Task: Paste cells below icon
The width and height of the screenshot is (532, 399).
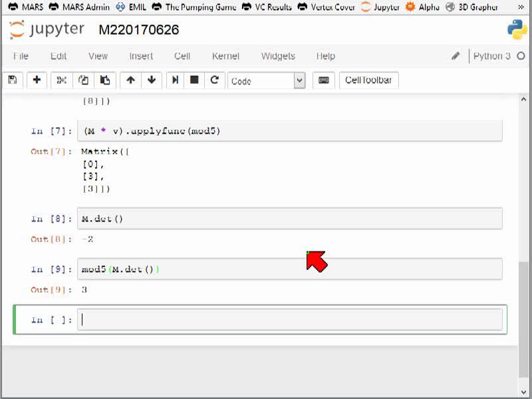Action: tap(105, 80)
